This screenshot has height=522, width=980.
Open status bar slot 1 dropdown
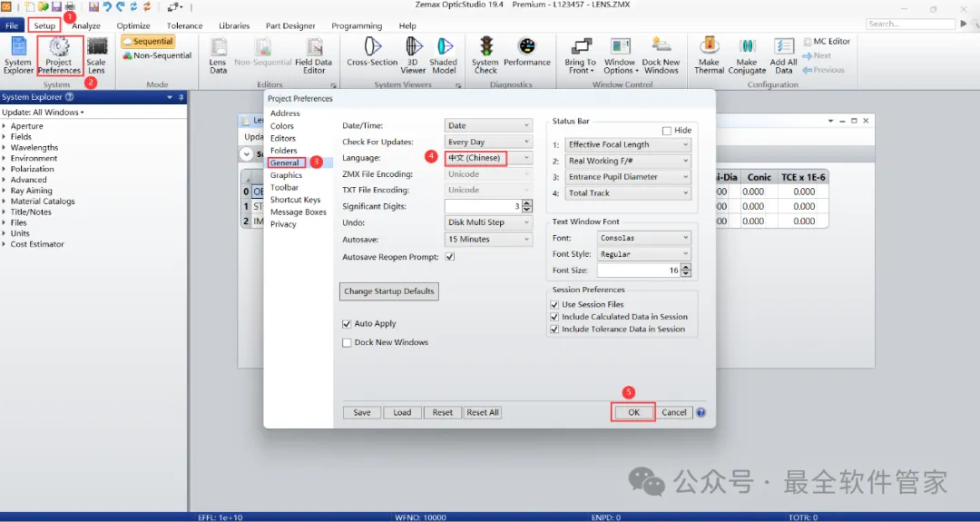pyautogui.click(x=628, y=144)
